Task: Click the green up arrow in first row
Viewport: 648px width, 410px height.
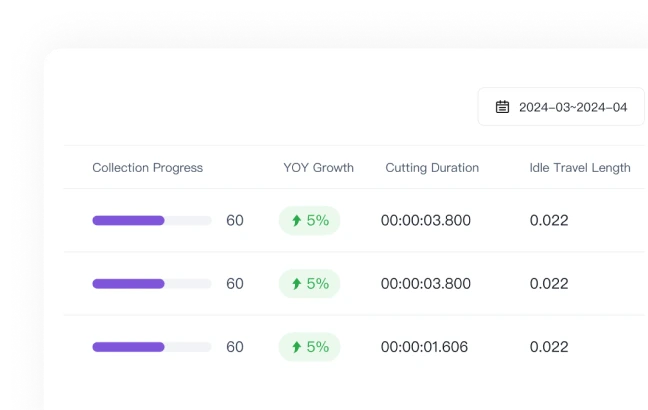Action: 296,221
